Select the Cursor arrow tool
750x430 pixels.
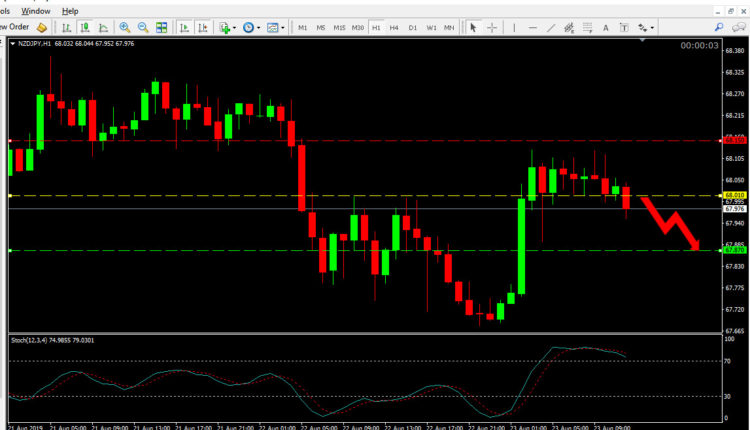(x=473, y=28)
